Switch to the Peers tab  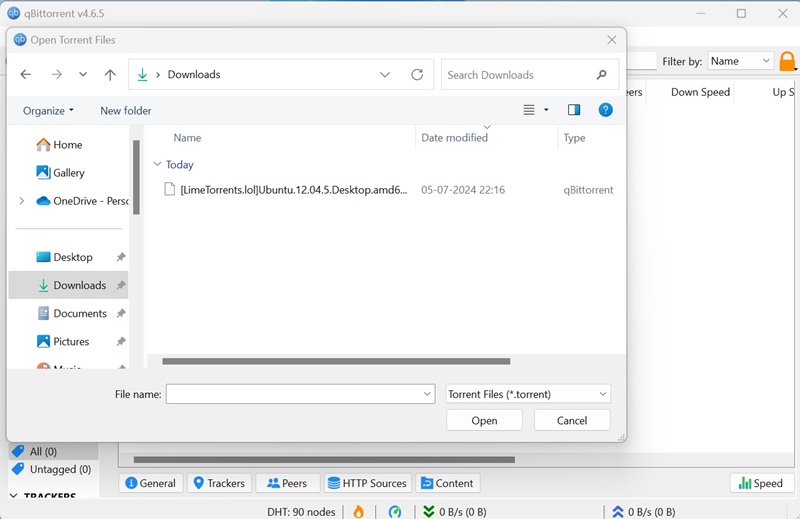pos(287,483)
